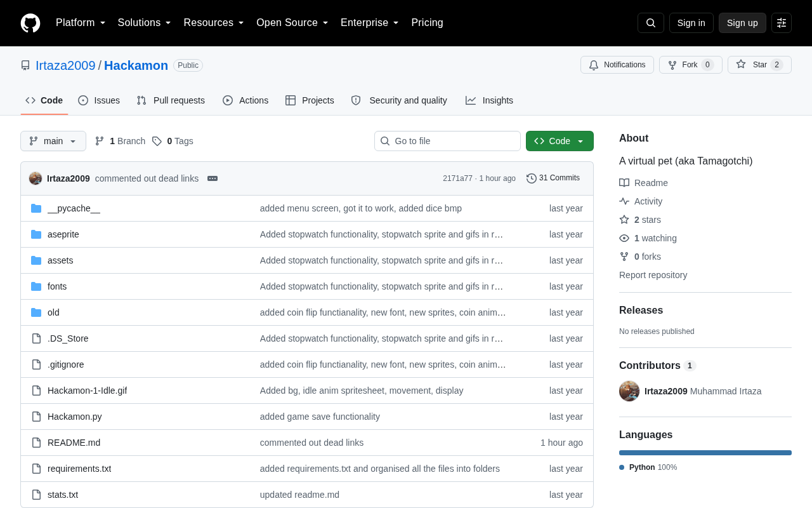812x508 pixels.
Task: Open the 31 Commits history
Action: 553,178
